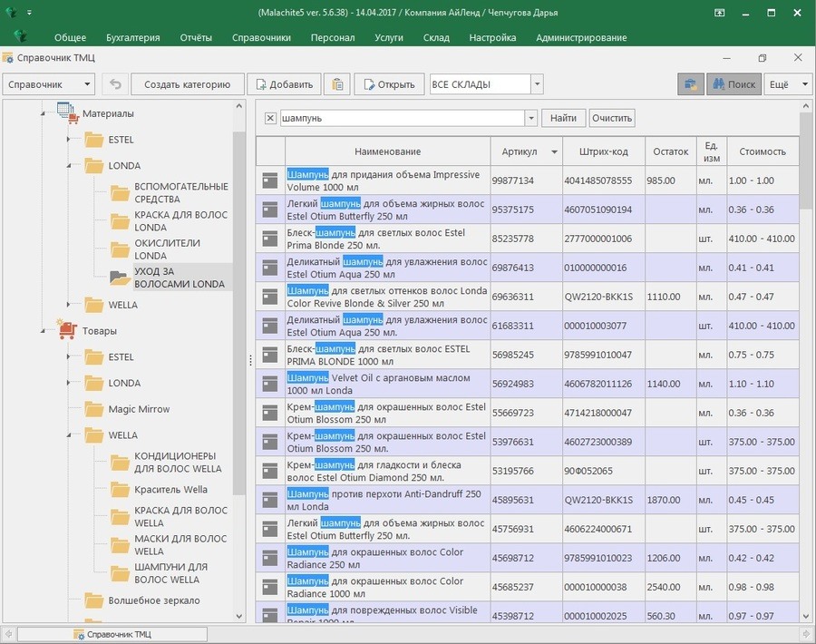Click the Остаток column header
816x644 pixels.
pyautogui.click(x=671, y=151)
